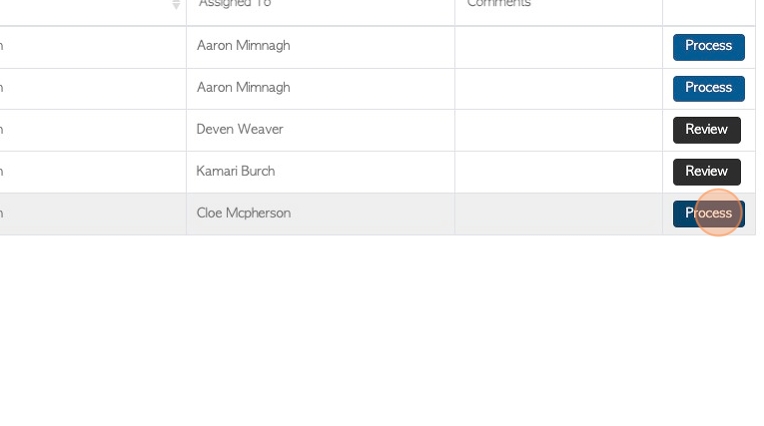Process the second Aaron Mimnagh row
Screen dimensions: 764x426
tap(708, 89)
